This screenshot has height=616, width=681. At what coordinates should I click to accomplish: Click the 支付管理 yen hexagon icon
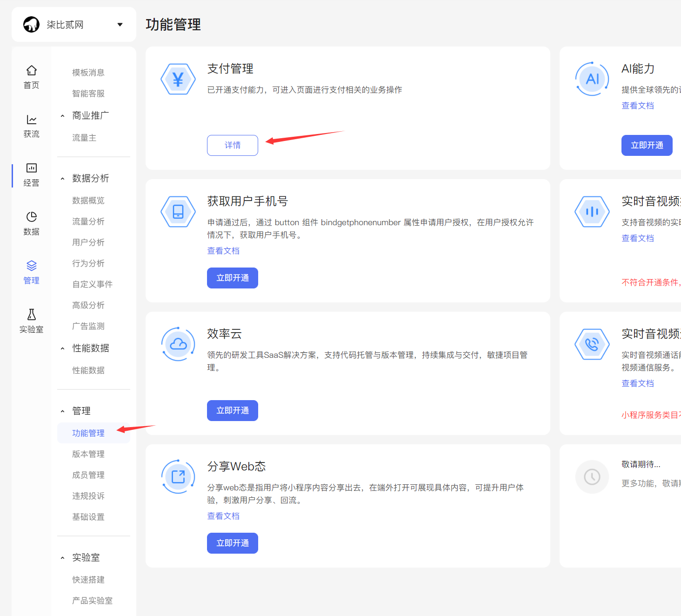(x=178, y=79)
